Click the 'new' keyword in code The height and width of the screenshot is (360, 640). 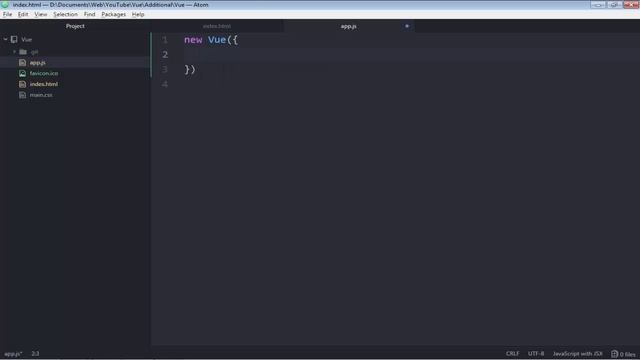pos(193,40)
